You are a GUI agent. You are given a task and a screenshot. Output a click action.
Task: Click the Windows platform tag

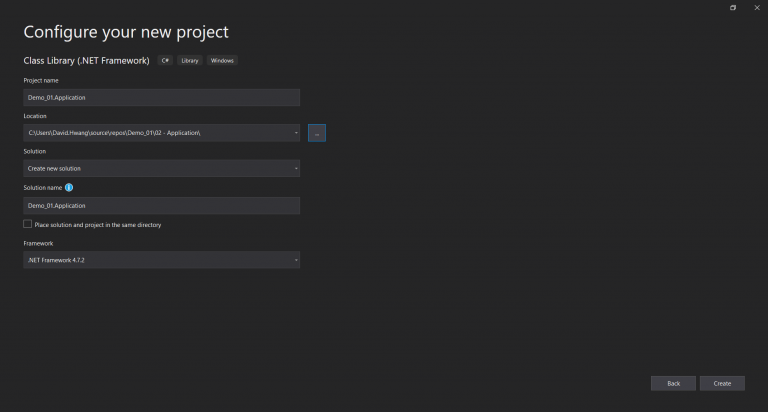222,60
